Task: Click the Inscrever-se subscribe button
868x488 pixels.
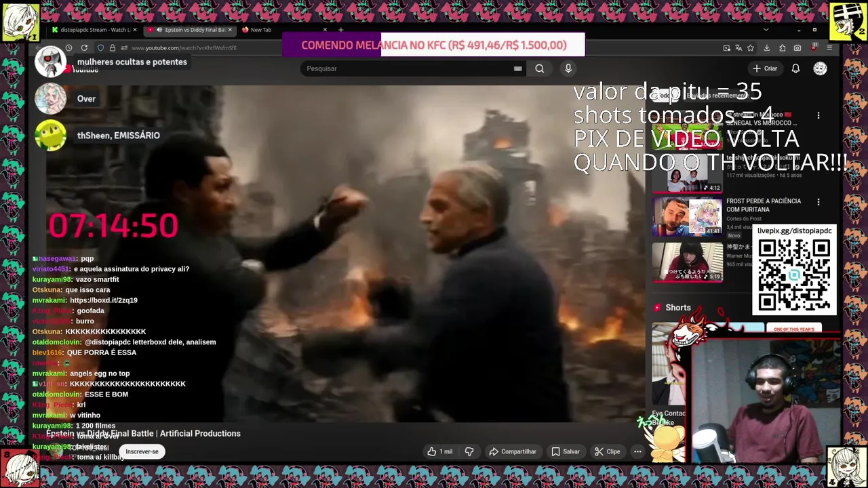Action: pyautogui.click(x=142, y=451)
